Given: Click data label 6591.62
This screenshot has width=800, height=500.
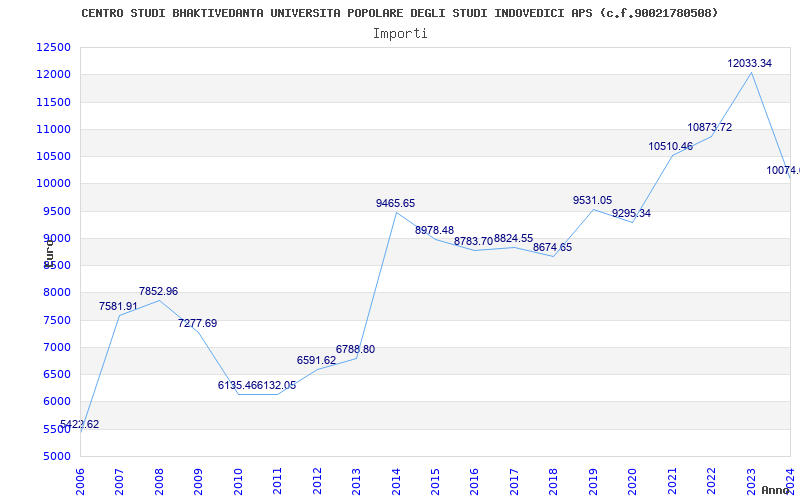Looking at the screenshot, I should pyautogui.click(x=316, y=361).
